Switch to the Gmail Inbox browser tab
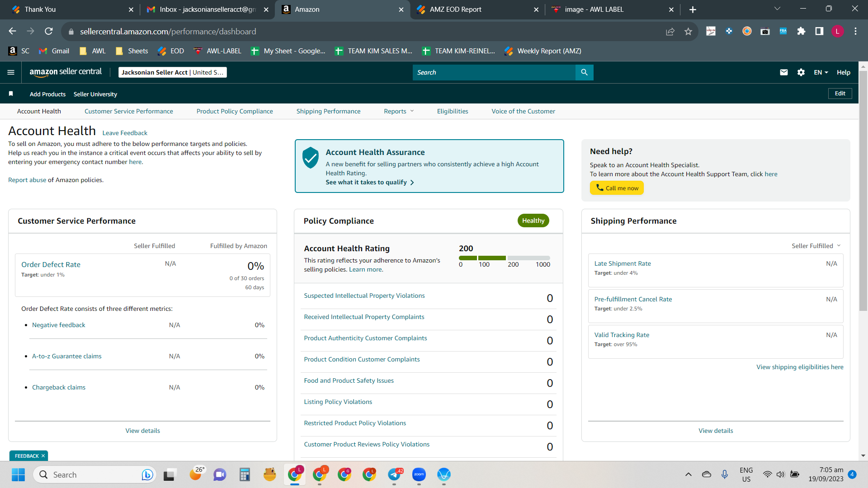The width and height of the screenshot is (868, 488). click(x=208, y=9)
